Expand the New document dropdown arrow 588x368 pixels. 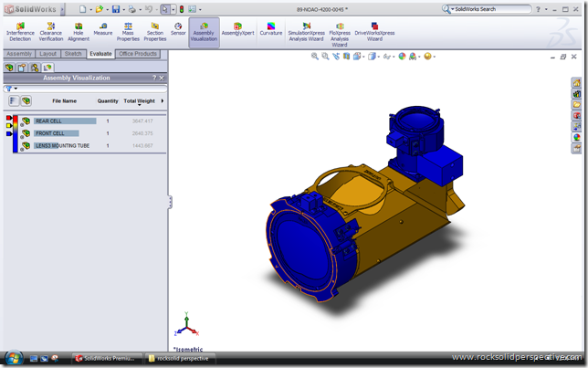90,9
